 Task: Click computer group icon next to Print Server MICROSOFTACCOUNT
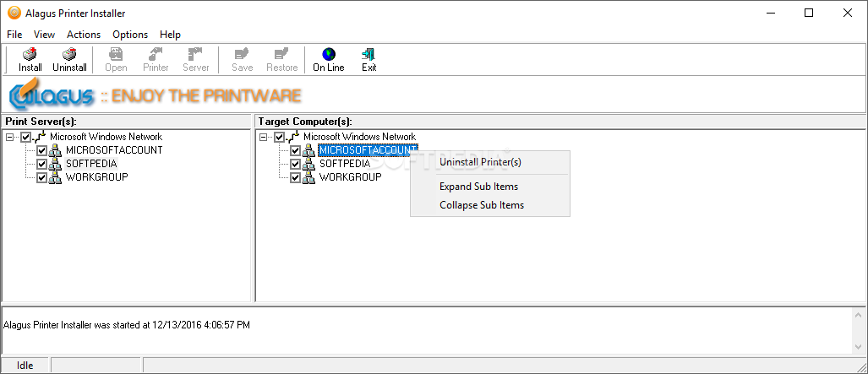point(55,150)
